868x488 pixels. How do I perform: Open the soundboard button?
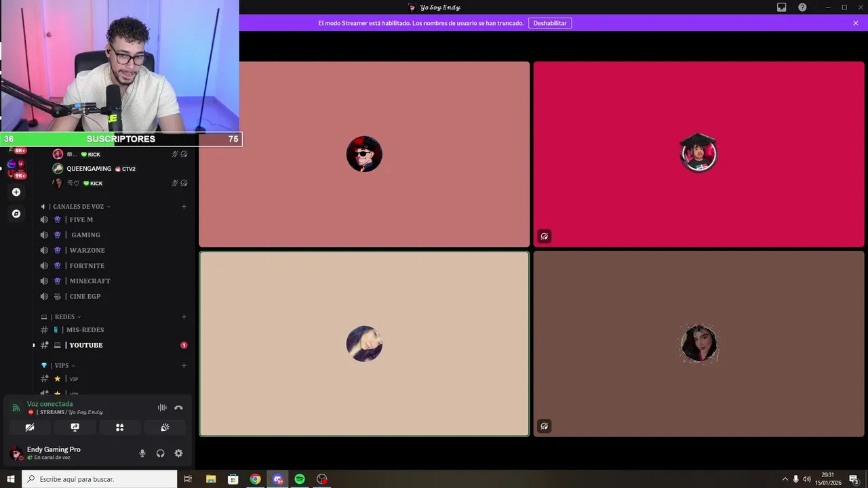coord(165,427)
